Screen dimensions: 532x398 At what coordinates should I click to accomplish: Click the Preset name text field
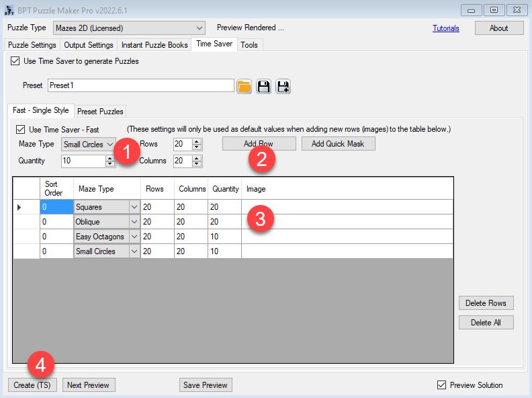click(141, 85)
